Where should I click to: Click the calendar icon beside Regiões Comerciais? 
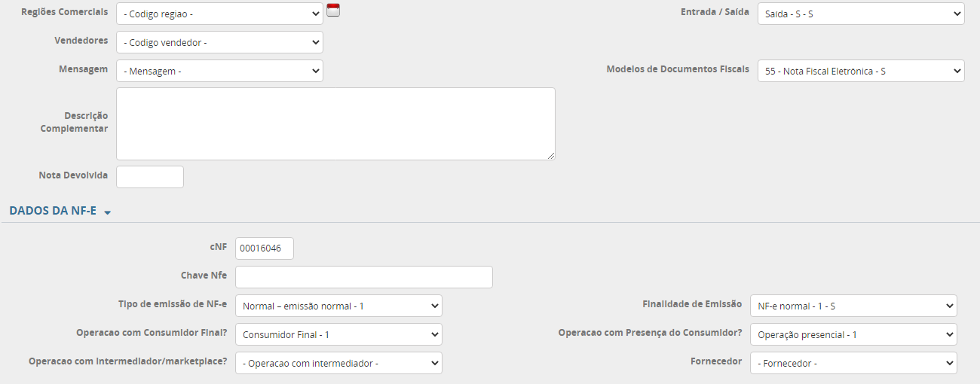333,11
